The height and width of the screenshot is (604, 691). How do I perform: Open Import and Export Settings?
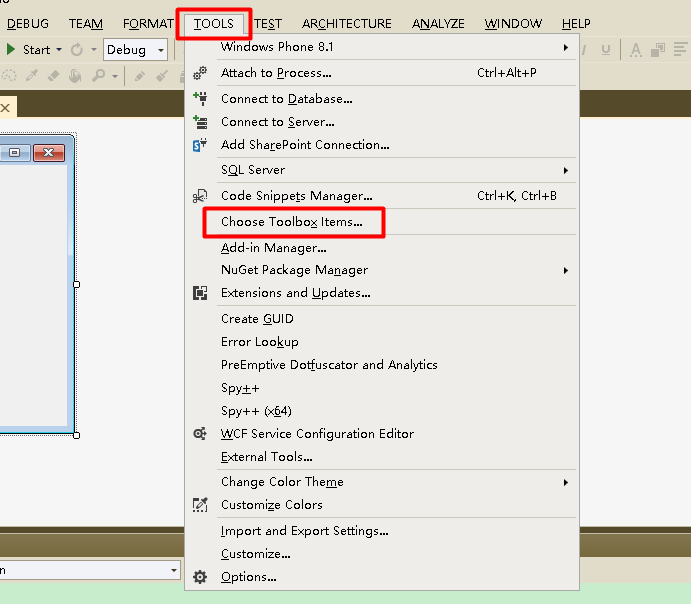tap(382, 530)
